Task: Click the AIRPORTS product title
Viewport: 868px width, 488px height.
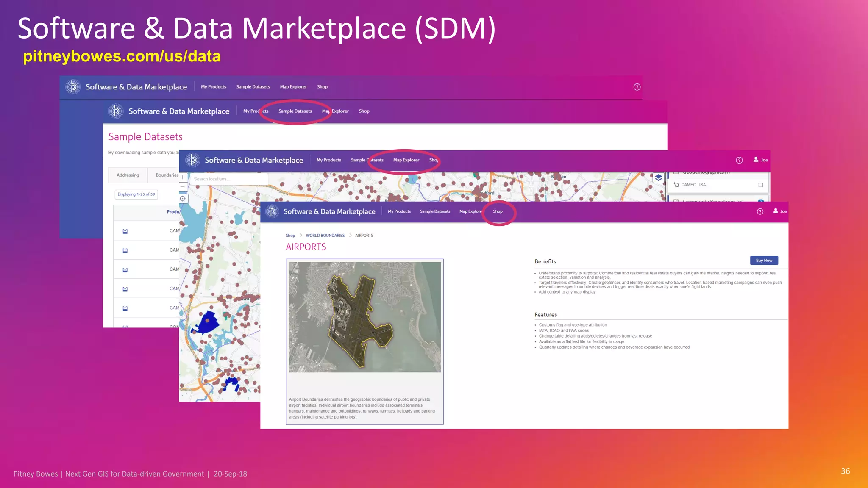Action: 306,247
